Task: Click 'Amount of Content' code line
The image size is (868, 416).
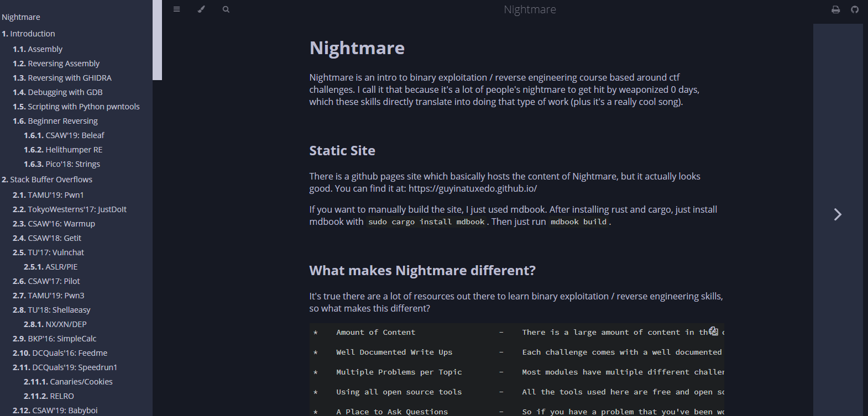Action: pyautogui.click(x=375, y=333)
